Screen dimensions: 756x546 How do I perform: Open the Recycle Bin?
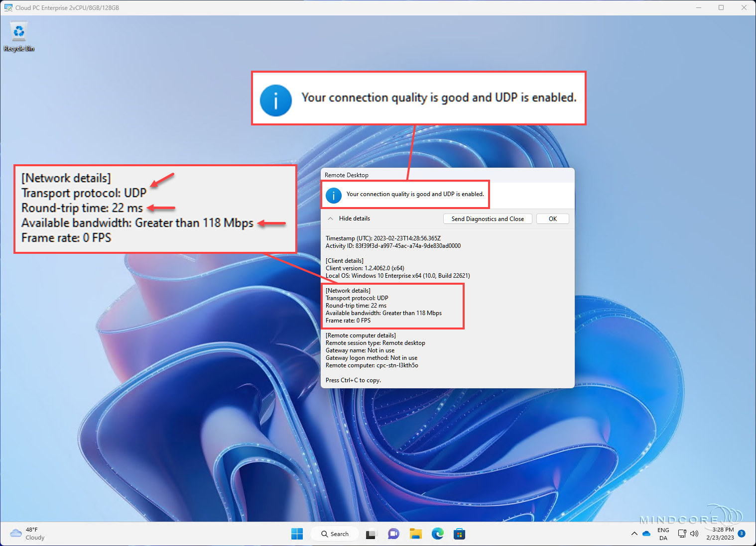19,32
